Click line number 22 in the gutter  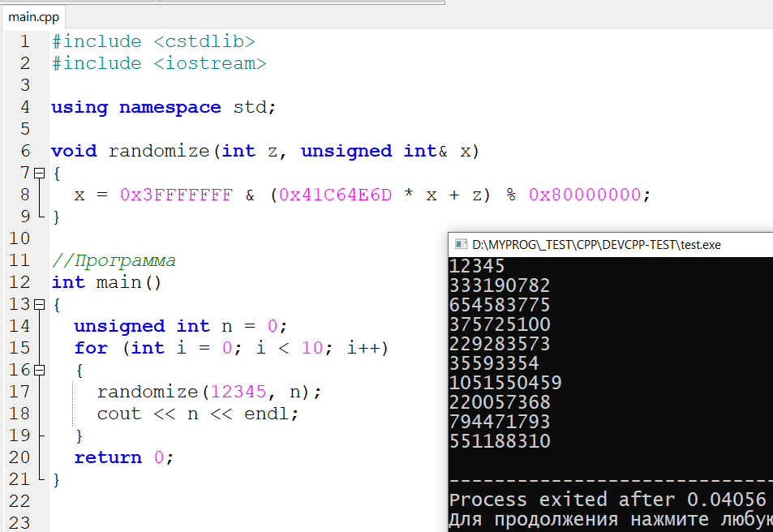tap(19, 501)
